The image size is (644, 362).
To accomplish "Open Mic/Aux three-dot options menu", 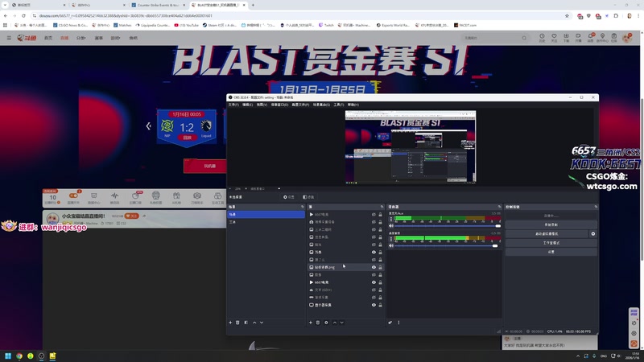I will 391,219.
